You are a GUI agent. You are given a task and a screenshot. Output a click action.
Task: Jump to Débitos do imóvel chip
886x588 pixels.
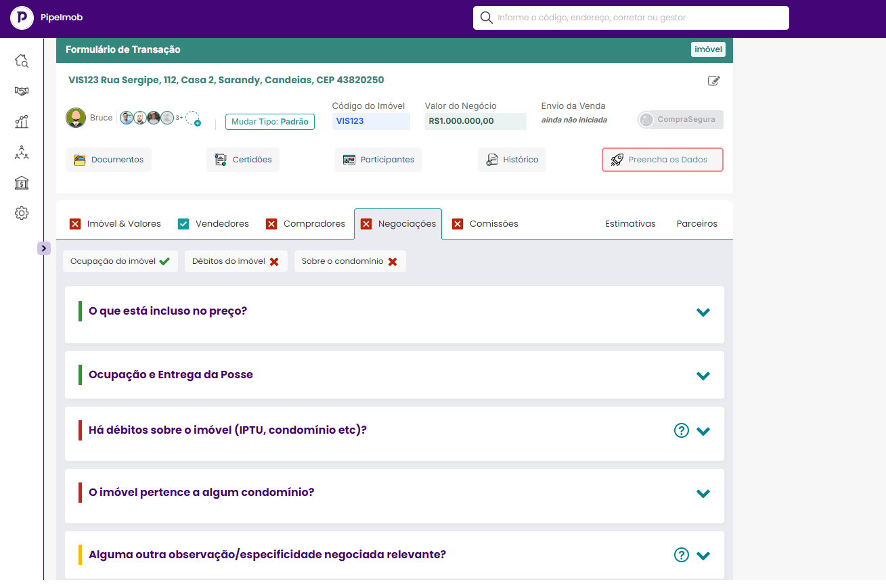pos(236,261)
